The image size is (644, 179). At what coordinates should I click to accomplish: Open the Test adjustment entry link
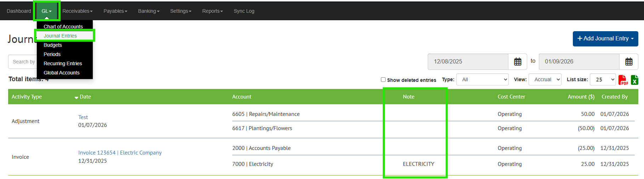(83, 117)
